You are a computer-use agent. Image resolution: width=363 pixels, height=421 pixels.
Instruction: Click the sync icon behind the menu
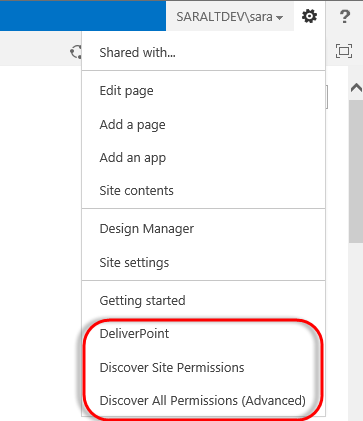tap(75, 52)
